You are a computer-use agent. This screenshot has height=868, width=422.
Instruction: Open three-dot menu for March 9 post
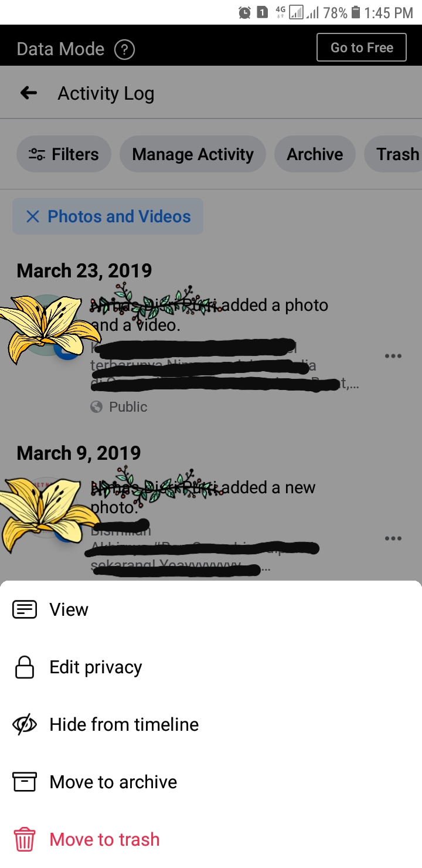coord(393,538)
